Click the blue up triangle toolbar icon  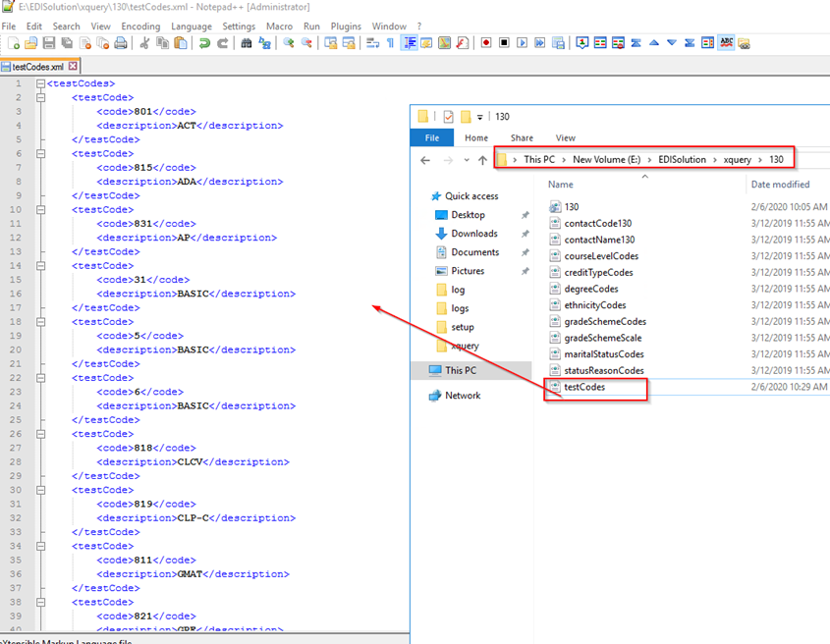(x=654, y=43)
